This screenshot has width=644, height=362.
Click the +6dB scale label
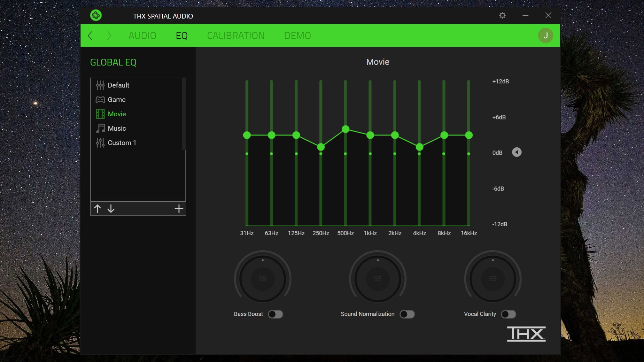[x=499, y=117]
